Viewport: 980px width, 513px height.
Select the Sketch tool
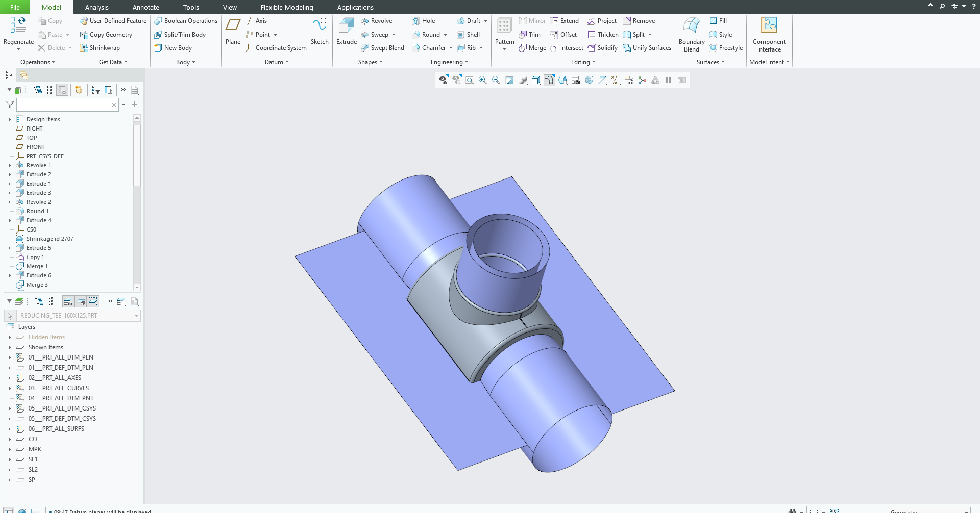click(320, 31)
